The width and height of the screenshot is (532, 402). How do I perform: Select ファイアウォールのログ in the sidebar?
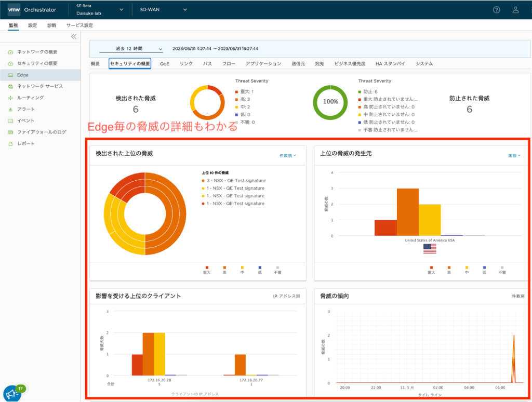42,132
